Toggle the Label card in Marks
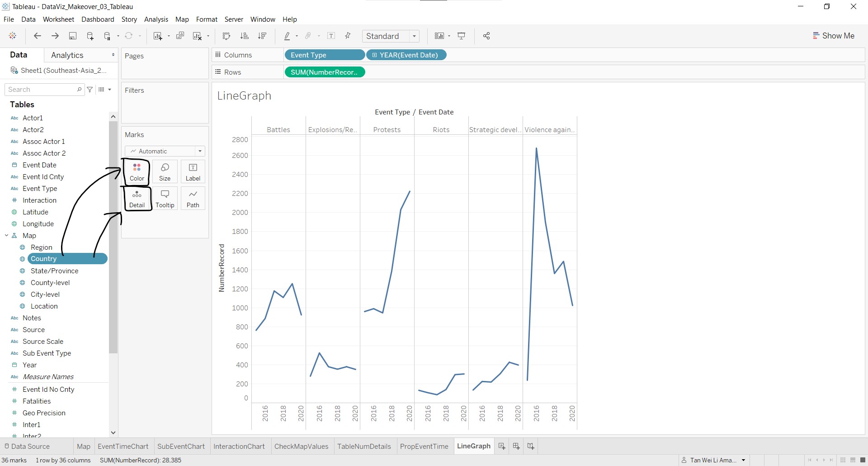868x466 pixels. pyautogui.click(x=193, y=172)
